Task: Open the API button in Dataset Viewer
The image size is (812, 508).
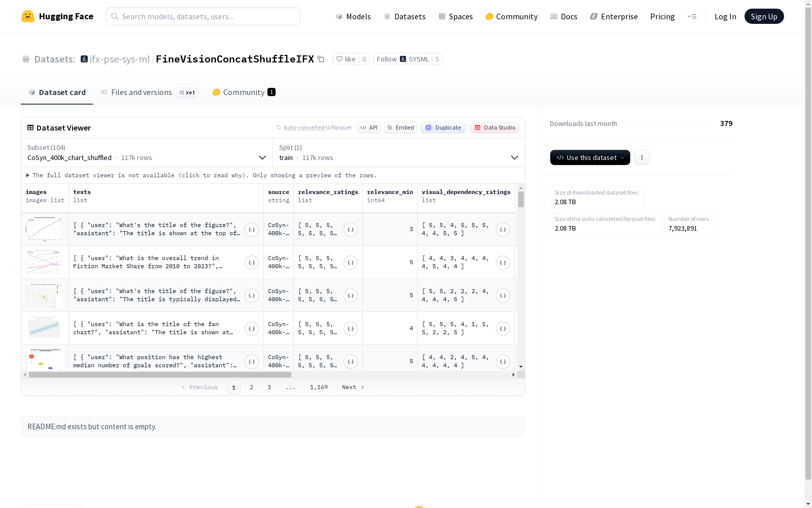Action: point(369,128)
